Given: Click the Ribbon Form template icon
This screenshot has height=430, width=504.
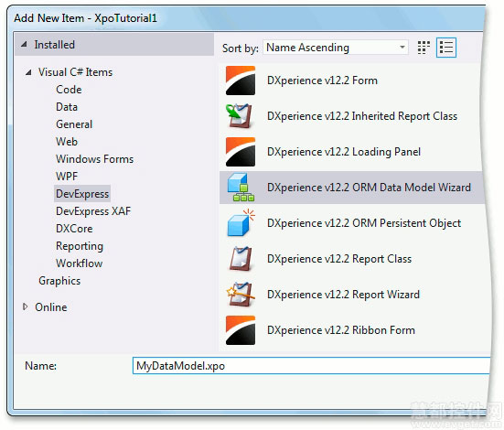Looking at the screenshot, I should click(241, 330).
